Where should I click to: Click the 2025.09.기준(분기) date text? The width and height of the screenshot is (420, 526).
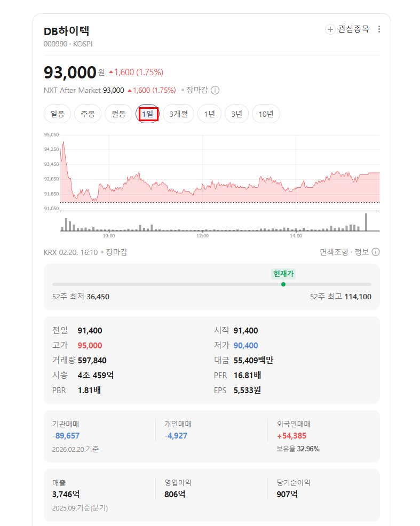coord(80,508)
